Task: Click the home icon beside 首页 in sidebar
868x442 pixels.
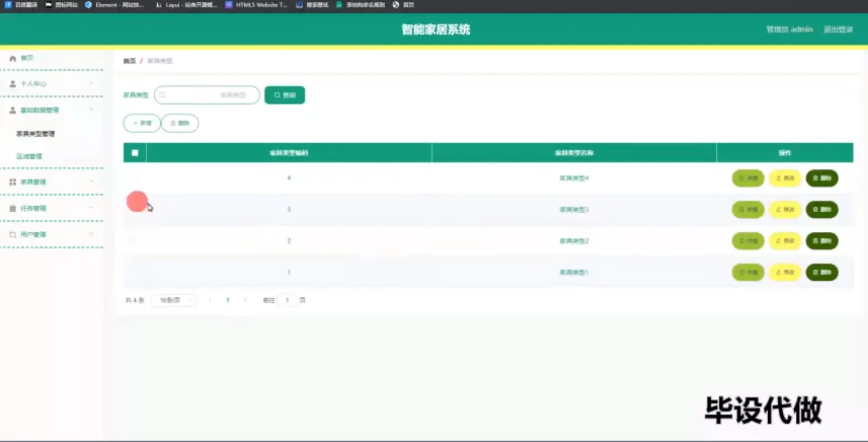Action: (12, 58)
